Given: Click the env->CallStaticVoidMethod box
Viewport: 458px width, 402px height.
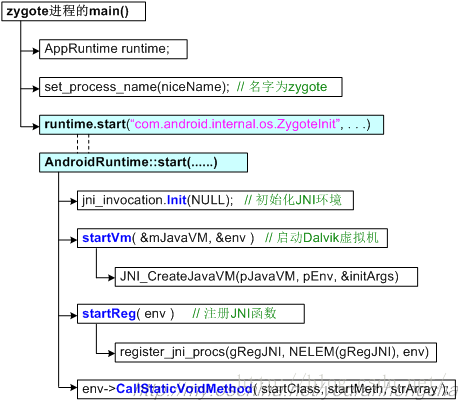Looking at the screenshot, I should (x=266, y=389).
